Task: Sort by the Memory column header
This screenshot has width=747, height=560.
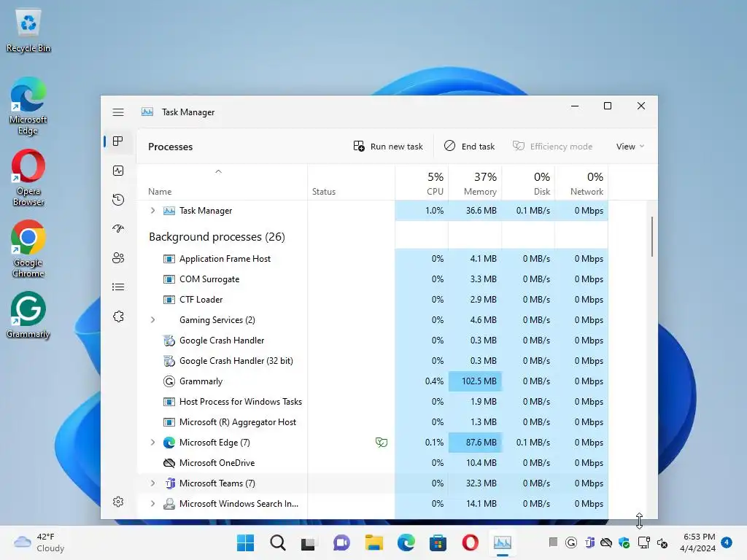Action: click(476, 183)
